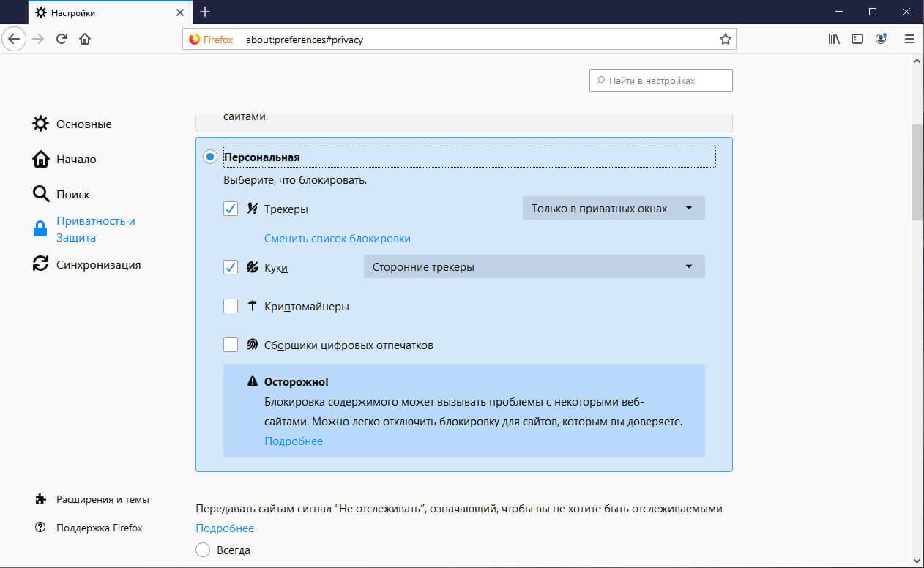Enable the Криптомайнеры checkbox

[x=231, y=306]
